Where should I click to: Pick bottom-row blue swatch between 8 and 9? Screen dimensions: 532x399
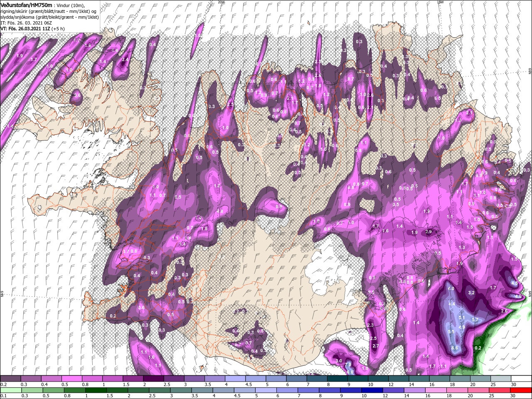click(x=330, y=390)
